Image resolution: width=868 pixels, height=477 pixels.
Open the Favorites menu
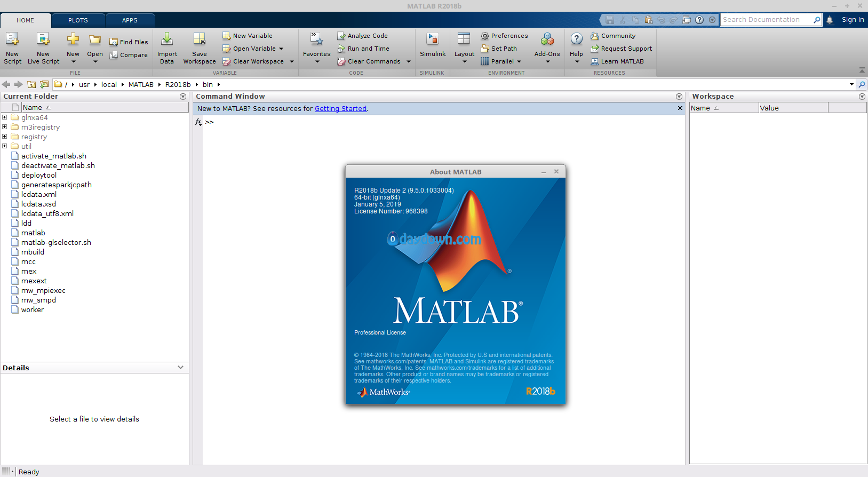point(317,48)
